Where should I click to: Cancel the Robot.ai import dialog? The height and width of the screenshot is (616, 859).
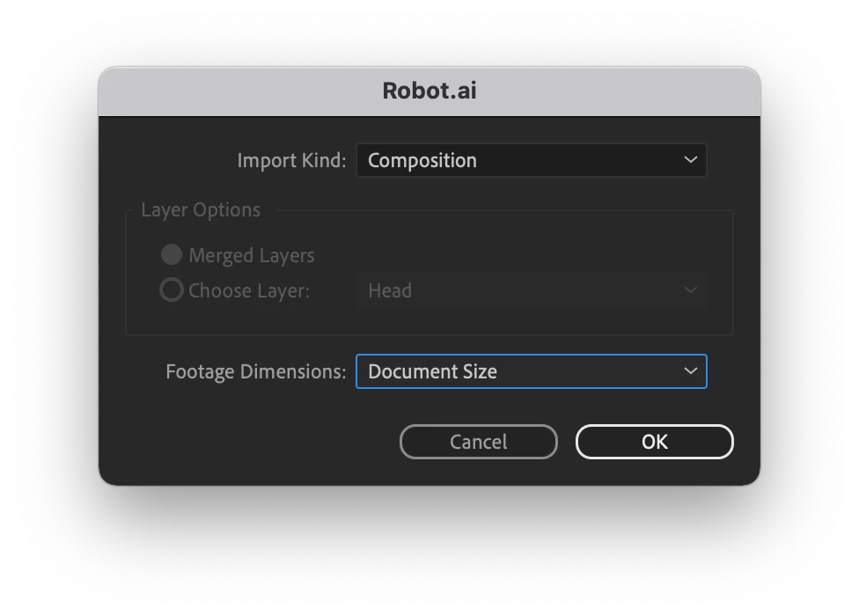478,442
